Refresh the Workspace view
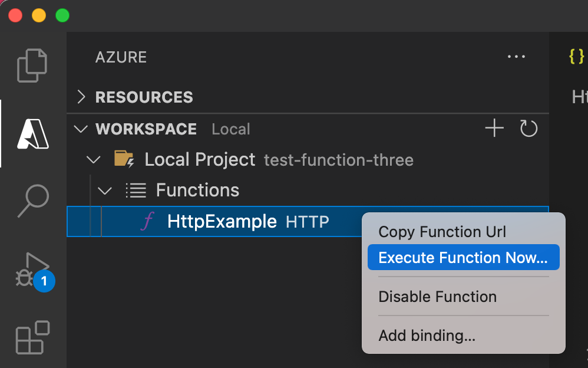Viewport: 588px width, 368px height. point(528,128)
